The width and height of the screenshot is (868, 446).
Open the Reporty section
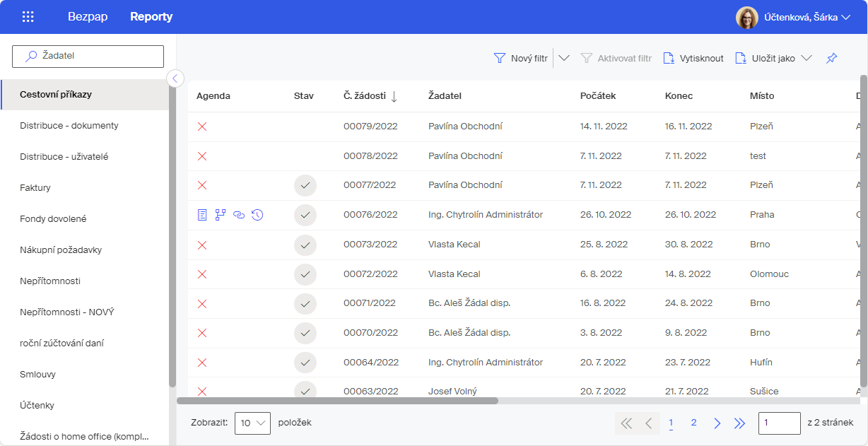click(x=151, y=17)
